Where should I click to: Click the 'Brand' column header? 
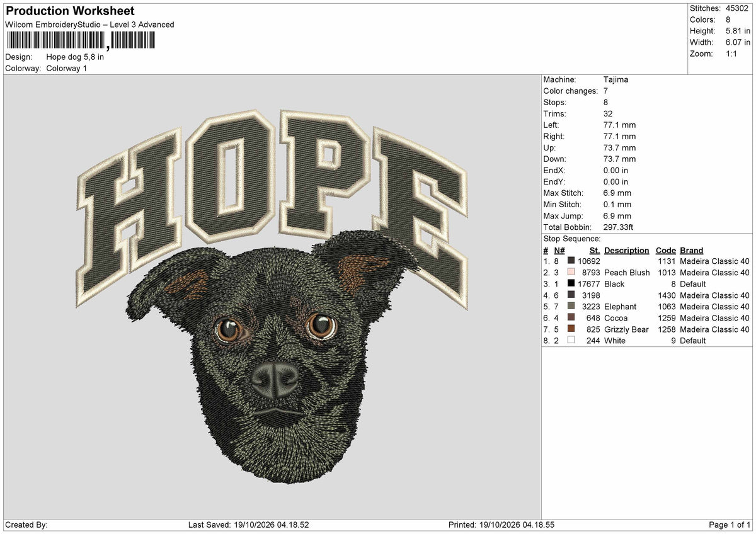[691, 250]
